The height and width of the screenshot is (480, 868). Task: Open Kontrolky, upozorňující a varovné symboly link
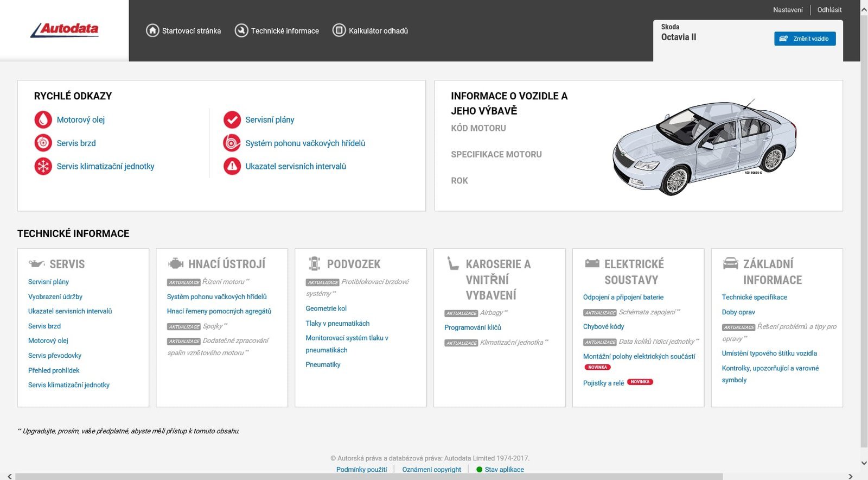point(770,374)
